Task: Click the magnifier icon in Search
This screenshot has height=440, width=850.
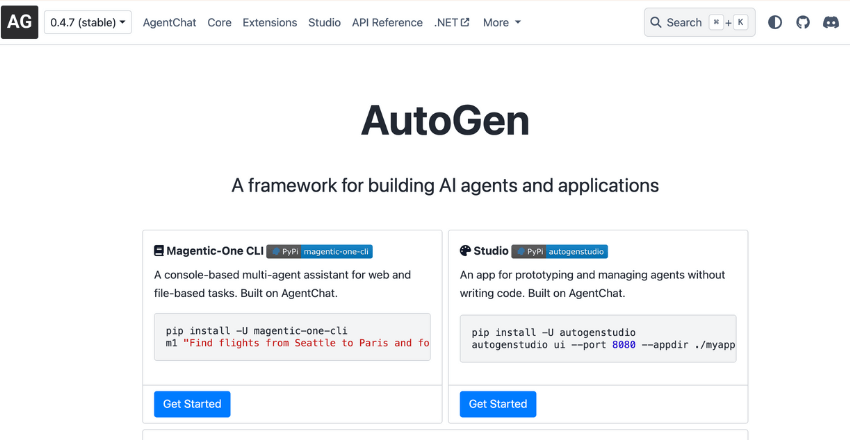Action: coord(655,22)
